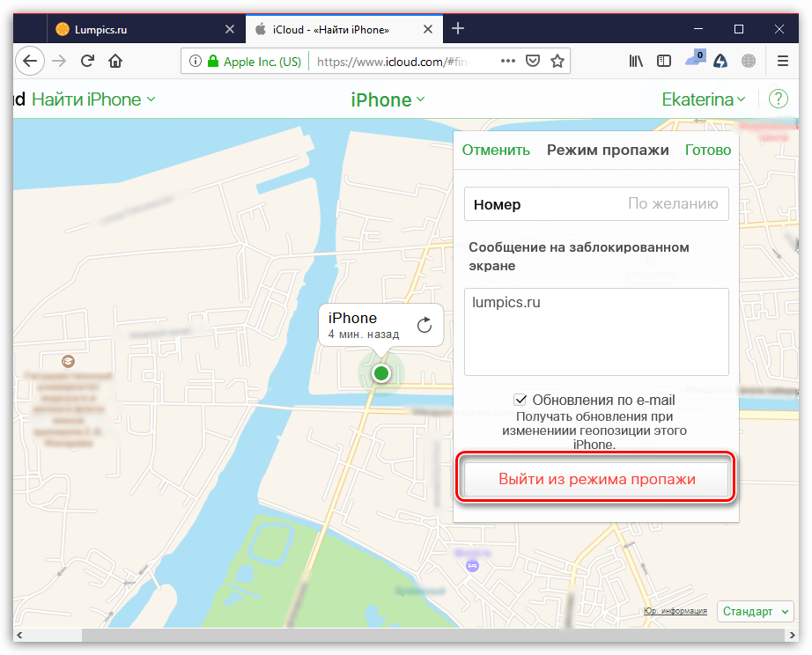Image resolution: width=812 pixels, height=655 pixels.
Task: Click Готово in lost mode panel
Action: coord(708,151)
